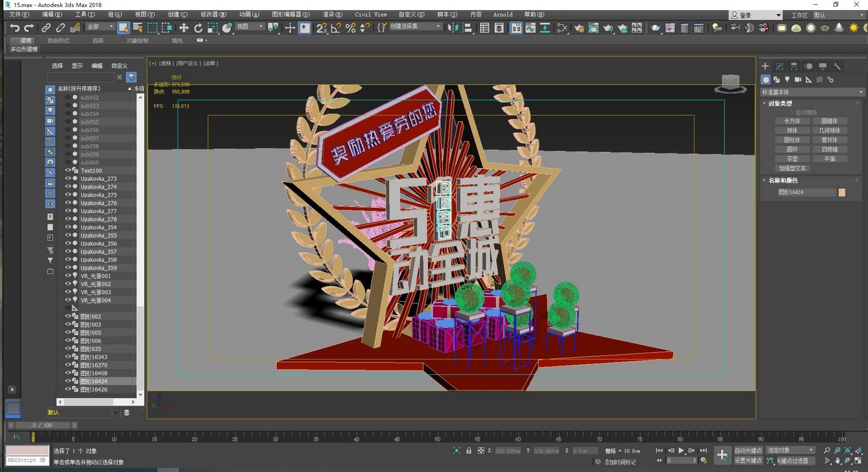The width and height of the screenshot is (868, 472).
Task: Open the 标准基本体 primitive type dropdown
Action: 812,92
